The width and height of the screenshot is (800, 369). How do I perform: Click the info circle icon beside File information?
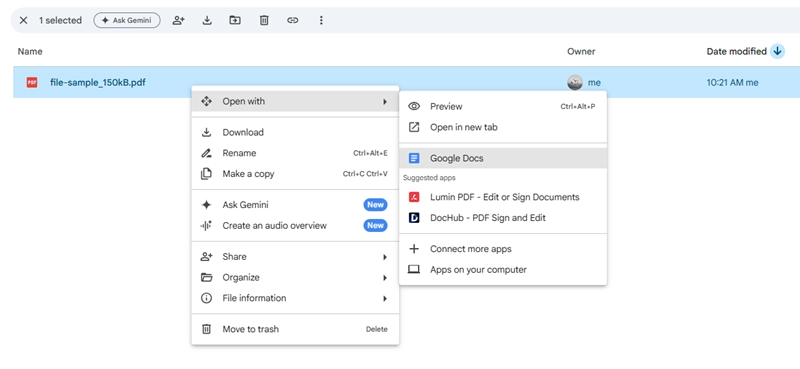[x=206, y=298]
